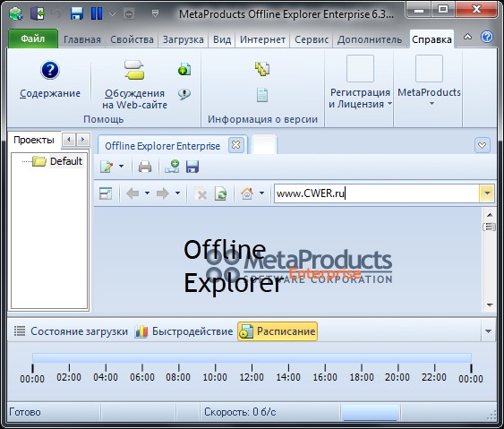Collapse the ribbon with the up arrow
This screenshot has height=429, width=504.
(x=468, y=37)
